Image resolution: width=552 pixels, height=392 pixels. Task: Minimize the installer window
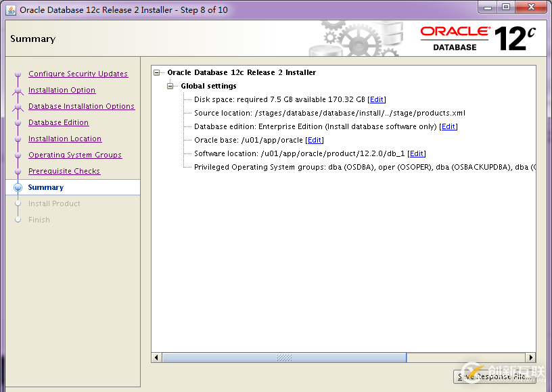(488, 7)
